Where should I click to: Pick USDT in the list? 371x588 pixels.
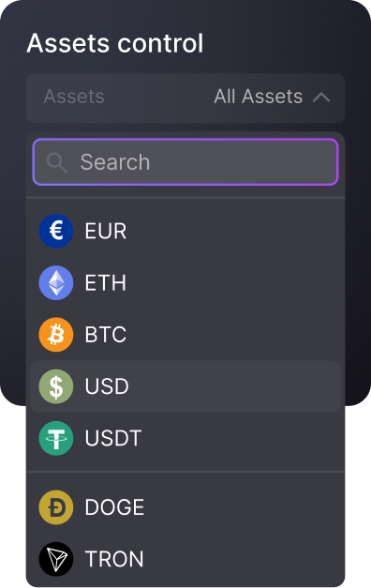coord(185,438)
